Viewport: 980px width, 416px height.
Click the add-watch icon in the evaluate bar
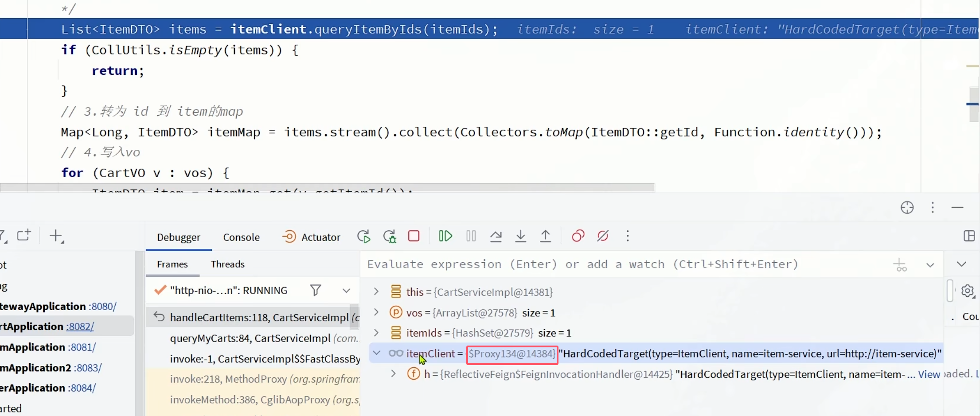pyautogui.click(x=899, y=265)
